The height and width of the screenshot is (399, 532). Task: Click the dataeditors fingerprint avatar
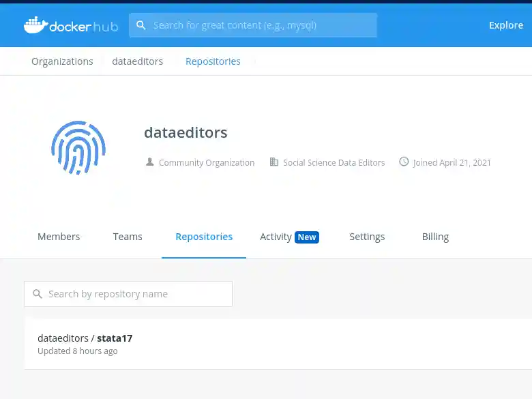click(78, 147)
